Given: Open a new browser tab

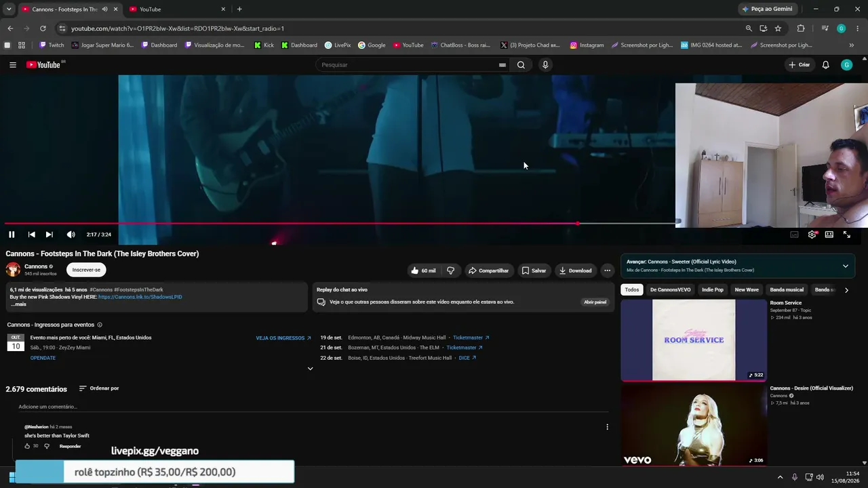Looking at the screenshot, I should pyautogui.click(x=239, y=9).
